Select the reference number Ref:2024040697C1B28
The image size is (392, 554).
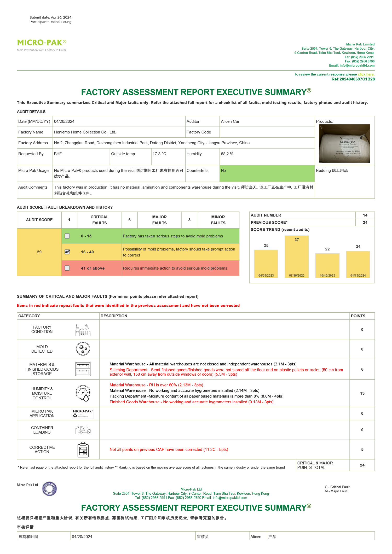click(x=353, y=79)
